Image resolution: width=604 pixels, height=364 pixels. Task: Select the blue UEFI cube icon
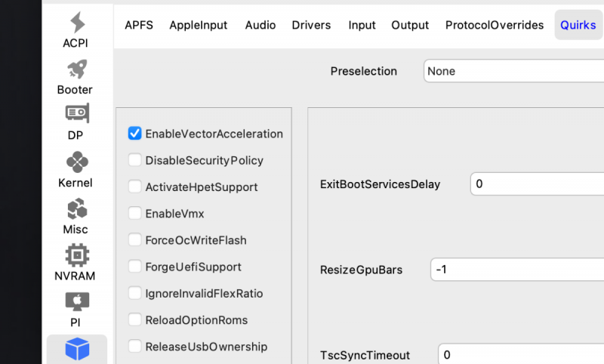click(x=77, y=348)
